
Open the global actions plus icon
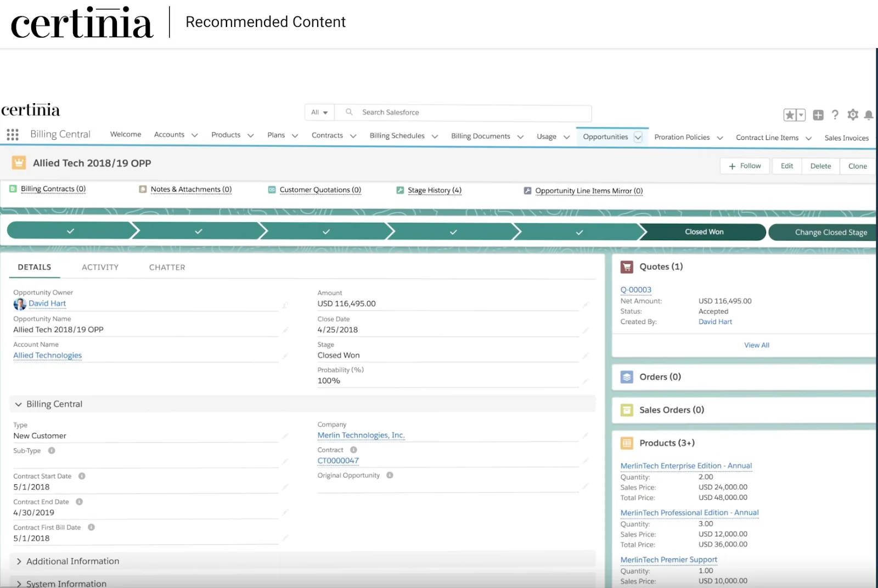[x=818, y=115]
